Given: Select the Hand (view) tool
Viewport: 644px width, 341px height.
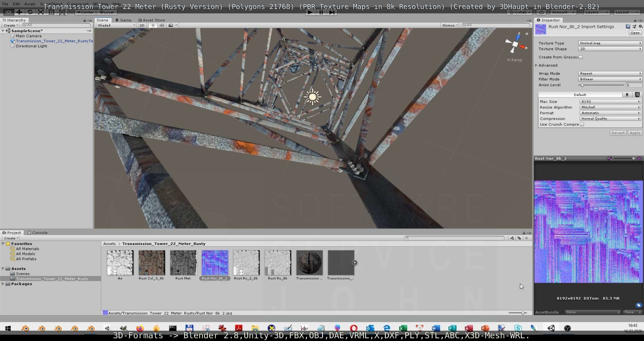Looking at the screenshot, I should pos(8,12).
